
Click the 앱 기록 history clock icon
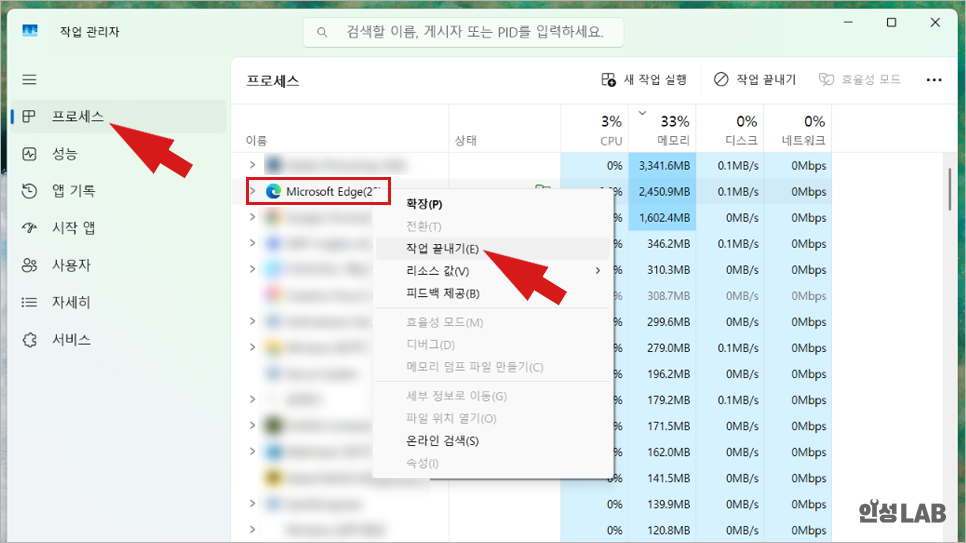point(29,191)
